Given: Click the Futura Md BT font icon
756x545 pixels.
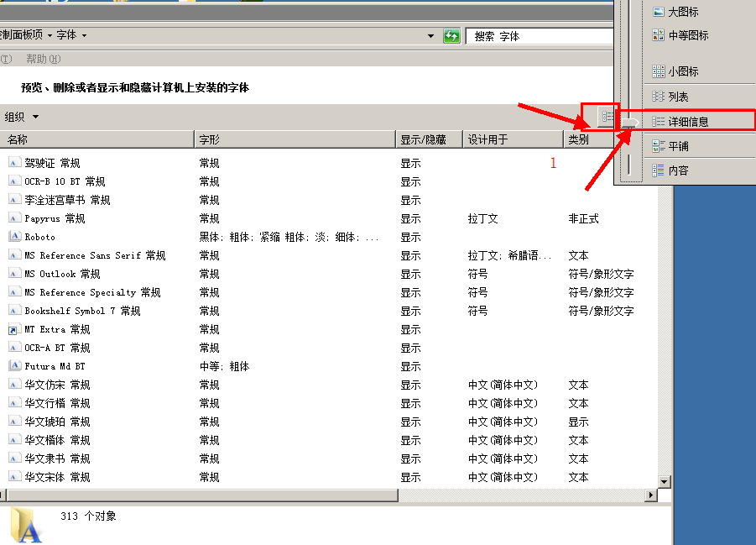Looking at the screenshot, I should pos(14,366).
